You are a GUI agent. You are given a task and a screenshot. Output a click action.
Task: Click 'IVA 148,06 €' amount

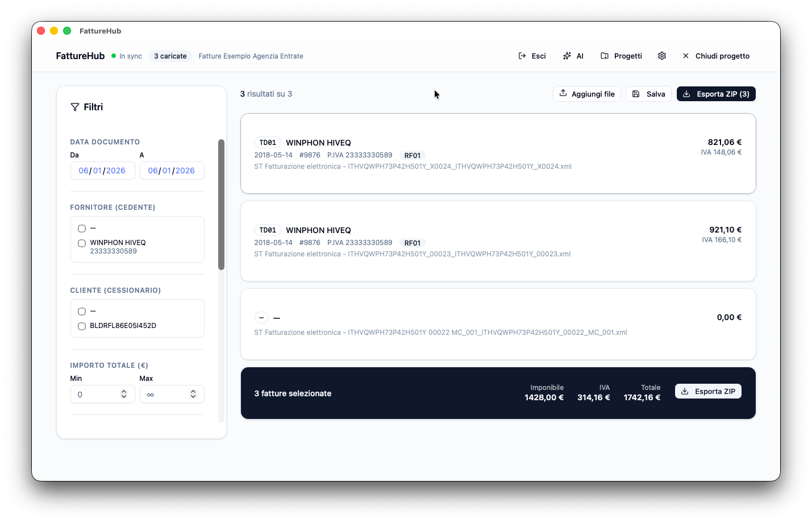721,152
